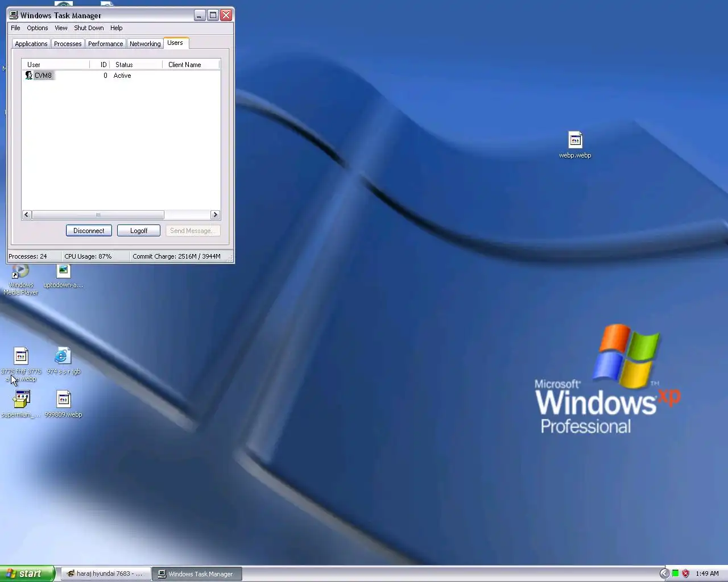Open the File menu
Image resolution: width=728 pixels, height=582 pixels.
15,28
